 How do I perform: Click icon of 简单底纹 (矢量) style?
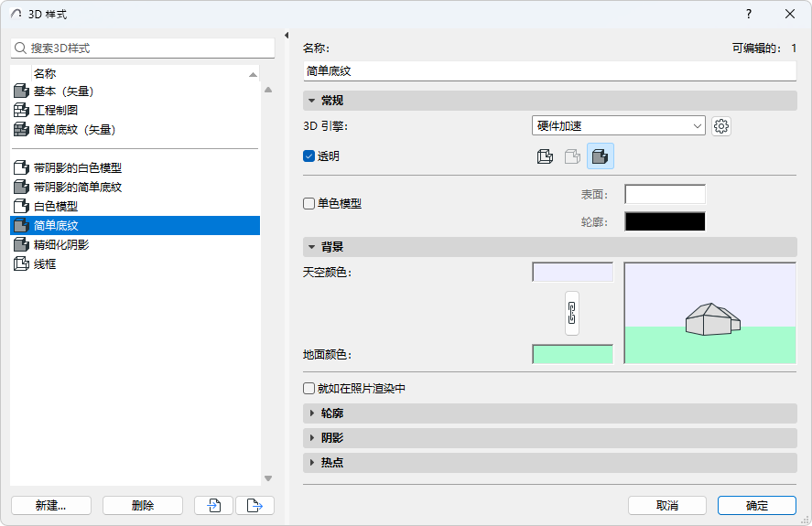pyautogui.click(x=21, y=129)
